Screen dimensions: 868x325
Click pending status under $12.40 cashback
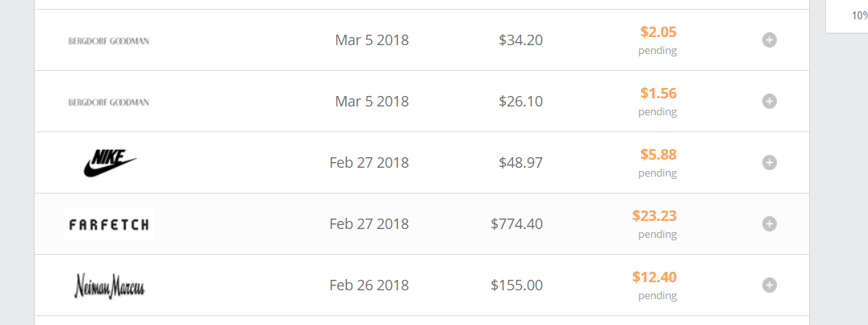click(657, 296)
